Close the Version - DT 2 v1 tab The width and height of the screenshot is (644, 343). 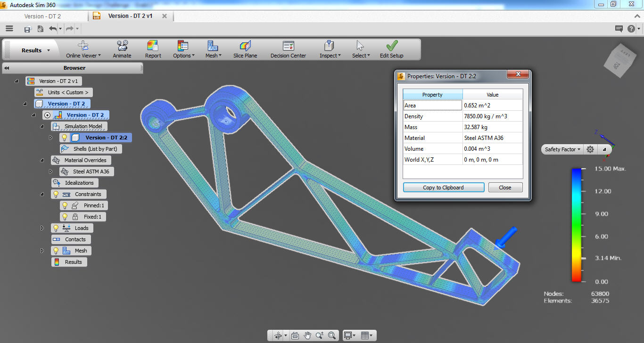coord(164,16)
